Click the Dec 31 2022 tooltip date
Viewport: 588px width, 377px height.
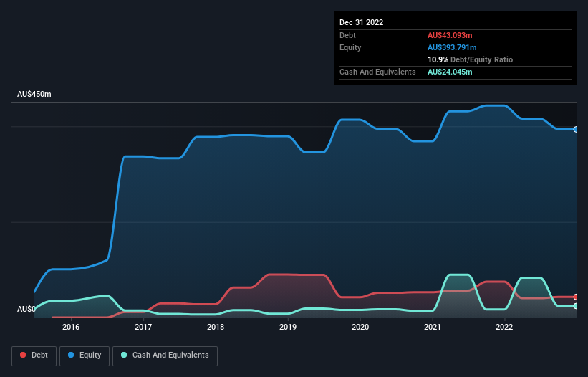pos(362,22)
